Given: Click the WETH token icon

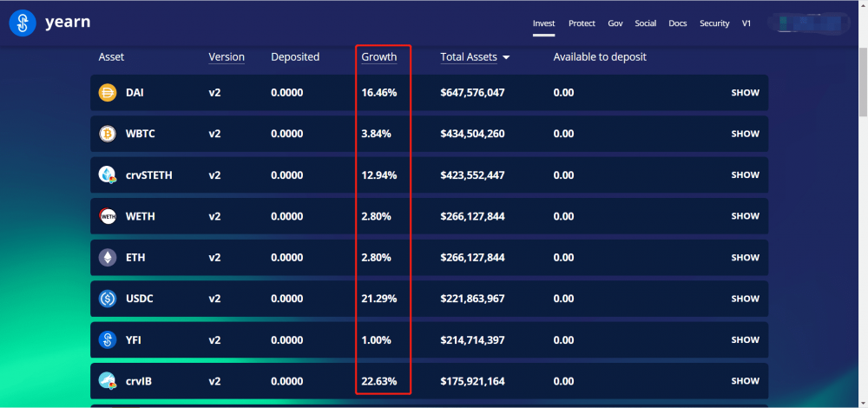Looking at the screenshot, I should point(108,216).
